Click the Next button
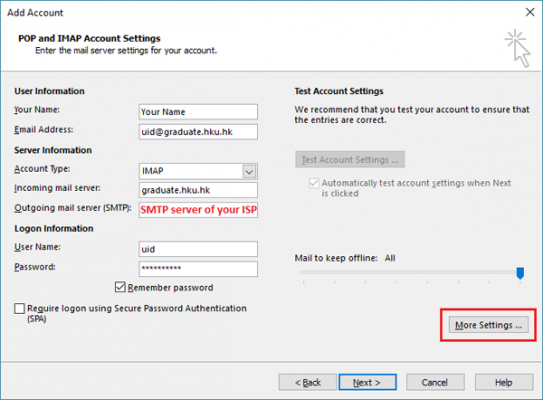Screen dimensions: 543x400 [x=367, y=382]
